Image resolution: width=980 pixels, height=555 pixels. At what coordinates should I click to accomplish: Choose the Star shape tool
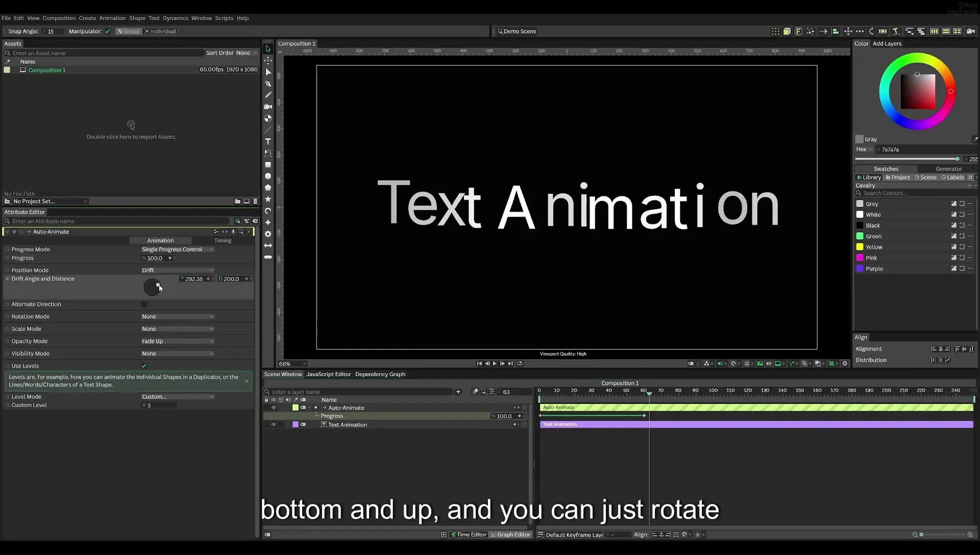[268, 199]
